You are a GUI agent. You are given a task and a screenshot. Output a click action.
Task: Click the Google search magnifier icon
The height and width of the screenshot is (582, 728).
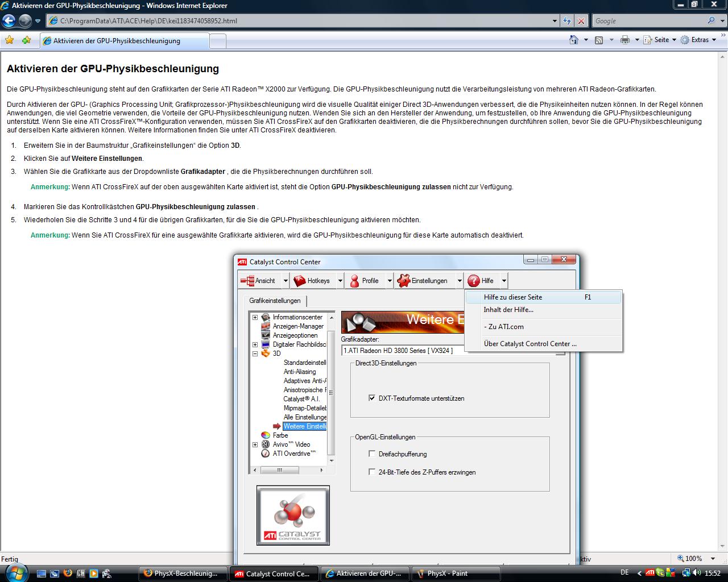(711, 20)
